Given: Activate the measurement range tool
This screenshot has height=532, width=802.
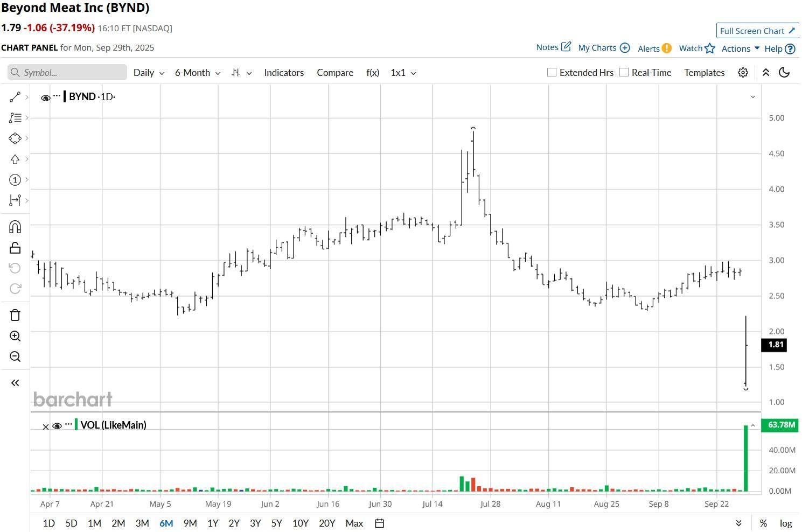Looking at the screenshot, I should click(15, 201).
